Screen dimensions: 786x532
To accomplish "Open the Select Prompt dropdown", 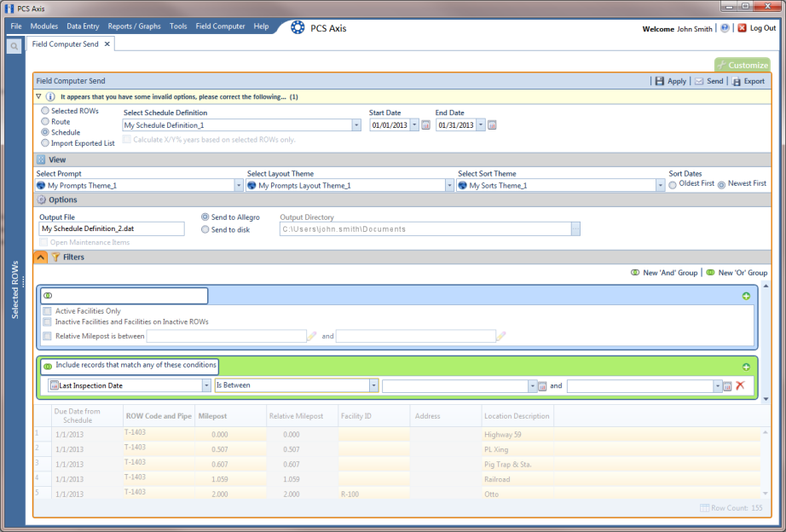I will 239,186.
